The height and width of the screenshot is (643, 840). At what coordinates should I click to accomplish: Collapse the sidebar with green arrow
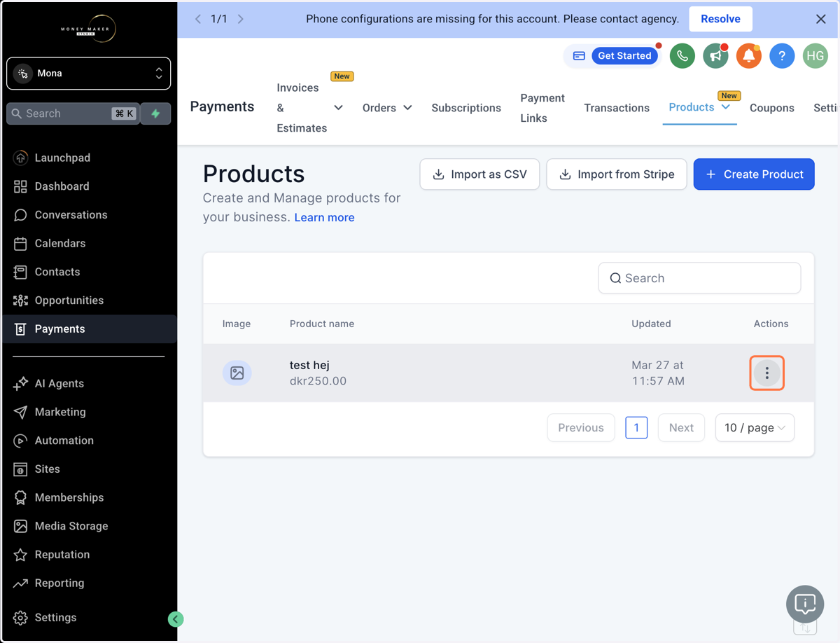176,618
